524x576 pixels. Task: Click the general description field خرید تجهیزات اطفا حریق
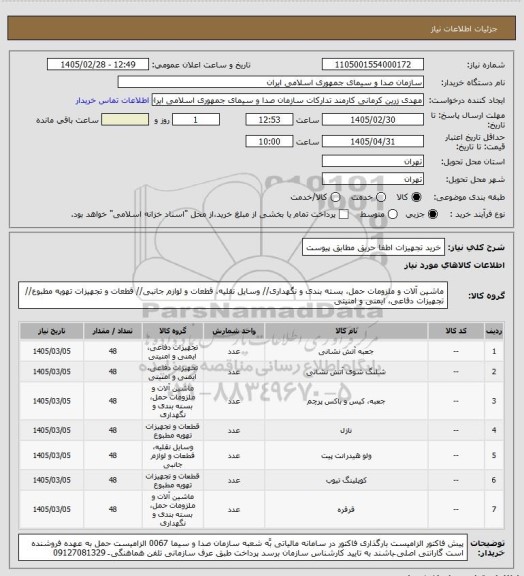pyautogui.click(x=373, y=248)
